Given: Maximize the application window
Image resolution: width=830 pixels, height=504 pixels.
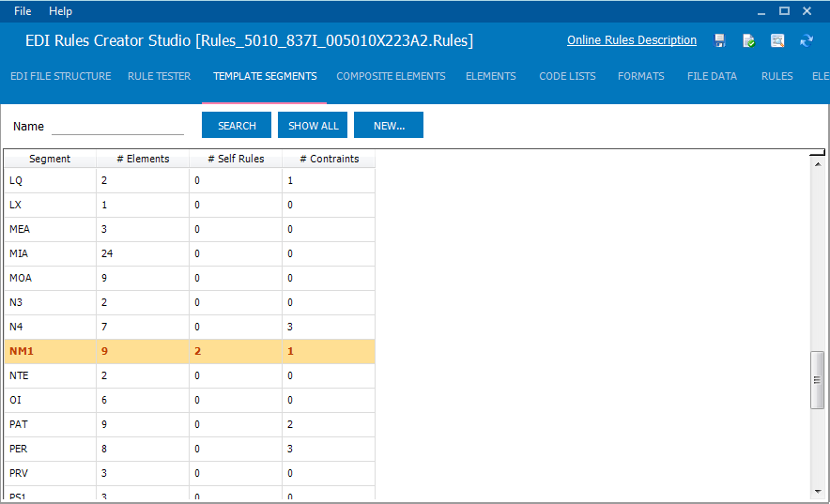Looking at the screenshot, I should [x=784, y=11].
